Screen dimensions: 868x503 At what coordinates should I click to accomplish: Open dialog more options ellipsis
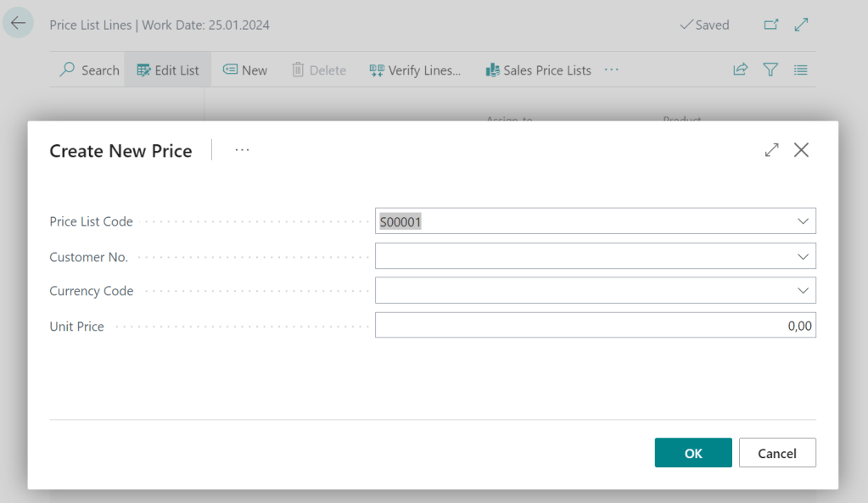243,150
